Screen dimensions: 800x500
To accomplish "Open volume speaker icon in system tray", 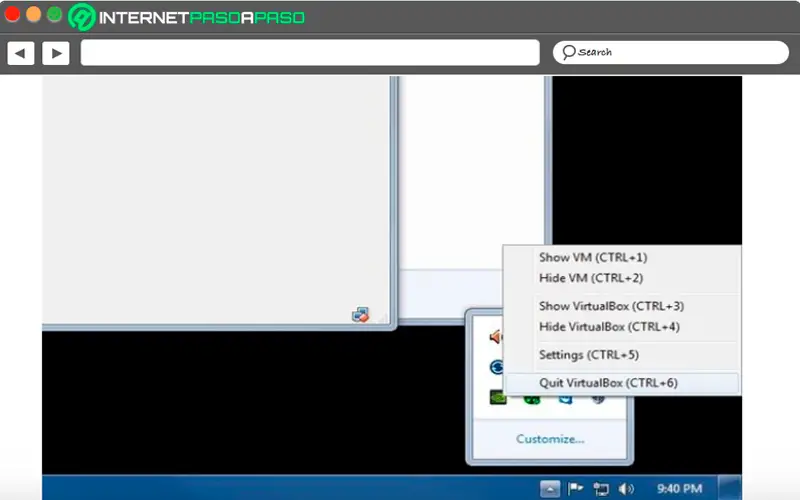I will coord(626,489).
